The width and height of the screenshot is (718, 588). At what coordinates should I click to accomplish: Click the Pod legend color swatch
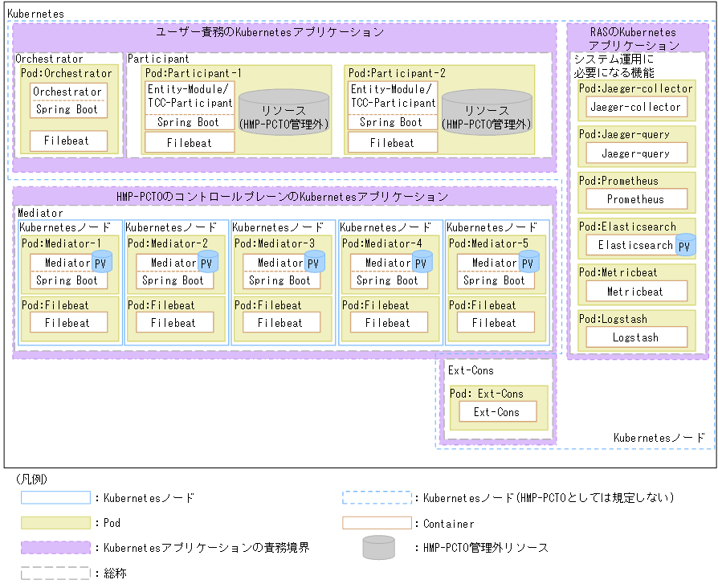(x=56, y=522)
